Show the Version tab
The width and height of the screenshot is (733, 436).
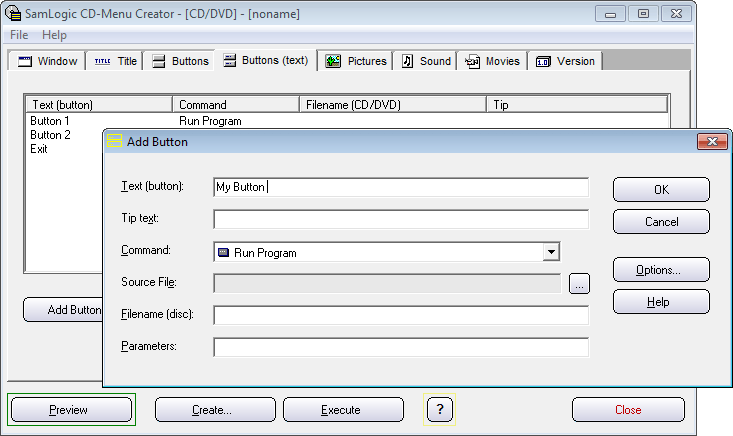click(x=565, y=61)
